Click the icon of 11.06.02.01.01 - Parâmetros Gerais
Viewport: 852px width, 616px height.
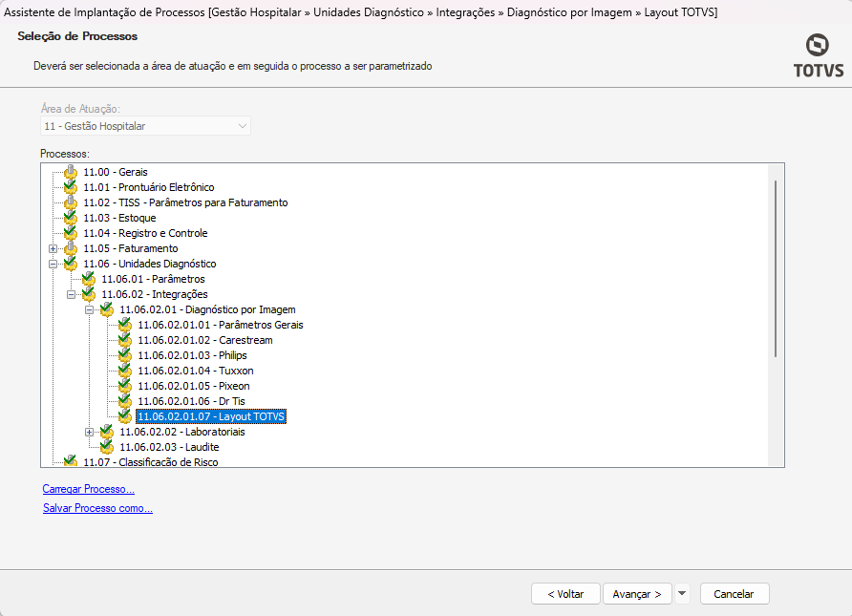tap(125, 325)
